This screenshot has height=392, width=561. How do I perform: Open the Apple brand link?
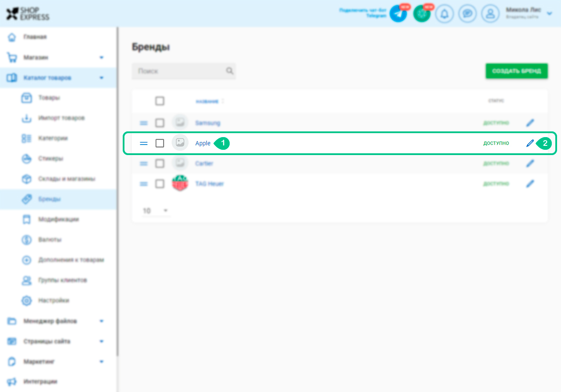tap(203, 143)
